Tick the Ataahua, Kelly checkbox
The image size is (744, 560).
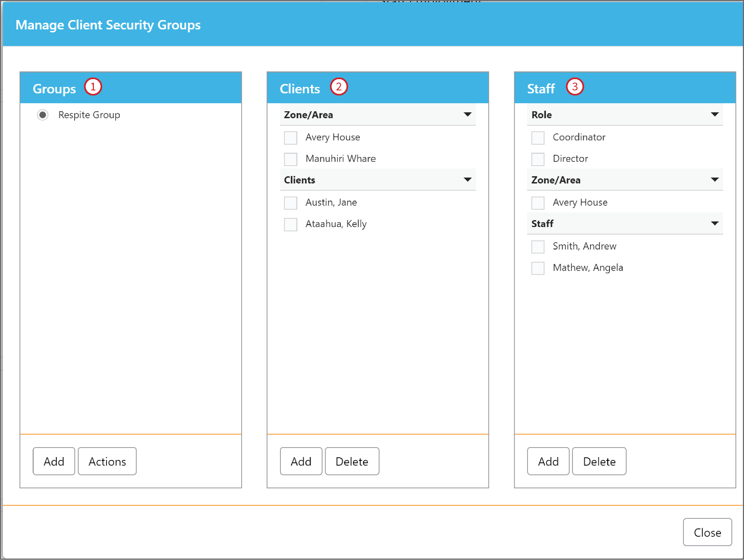pyautogui.click(x=291, y=224)
